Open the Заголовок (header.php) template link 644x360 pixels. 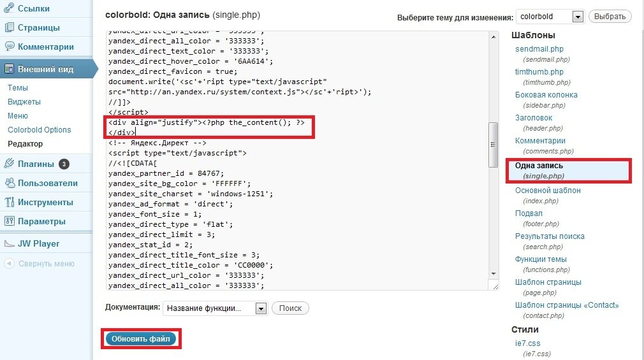(534, 118)
